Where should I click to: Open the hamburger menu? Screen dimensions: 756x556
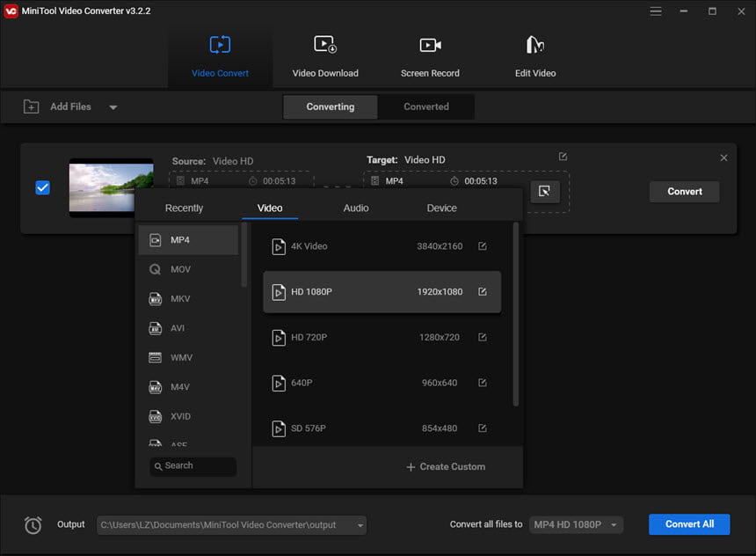pos(655,11)
